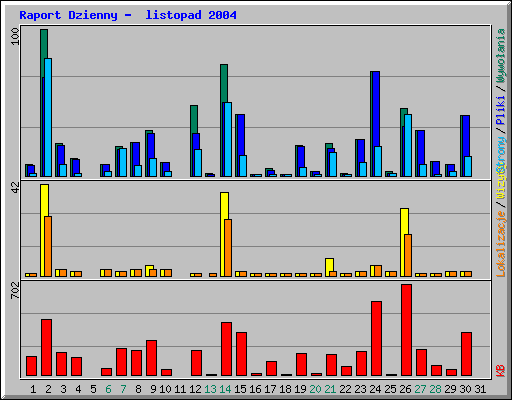Click day label "31" on the x-axis
The image size is (512, 400).
coord(480,389)
